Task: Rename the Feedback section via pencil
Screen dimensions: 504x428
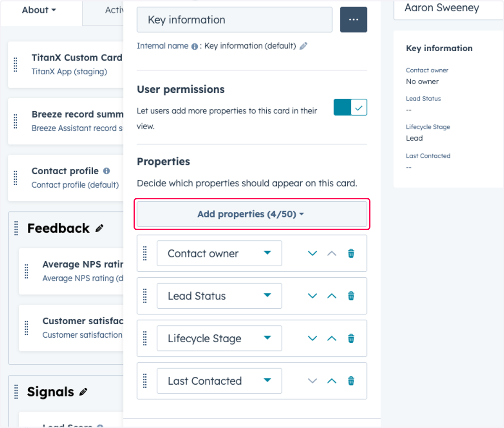Action: pyautogui.click(x=99, y=228)
